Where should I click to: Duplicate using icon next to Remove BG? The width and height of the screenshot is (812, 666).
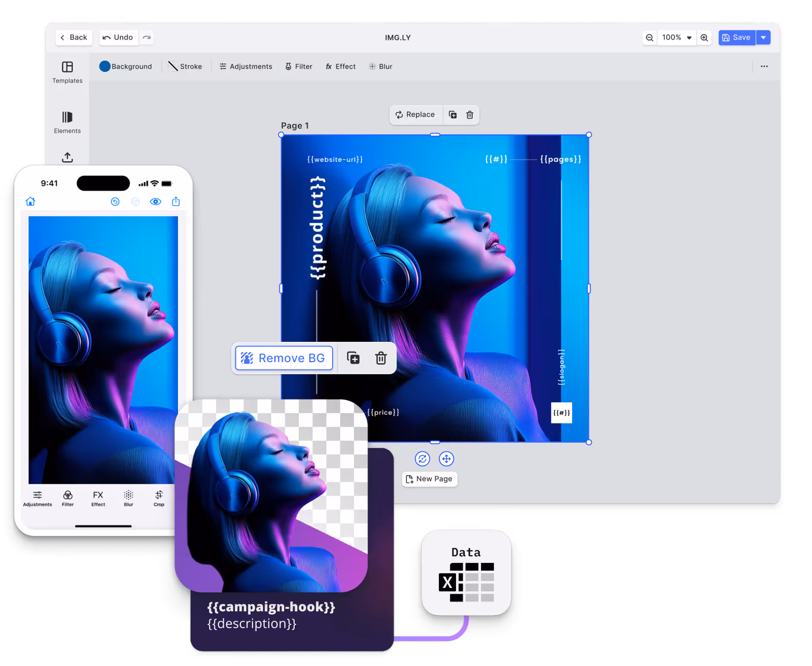pyautogui.click(x=353, y=358)
